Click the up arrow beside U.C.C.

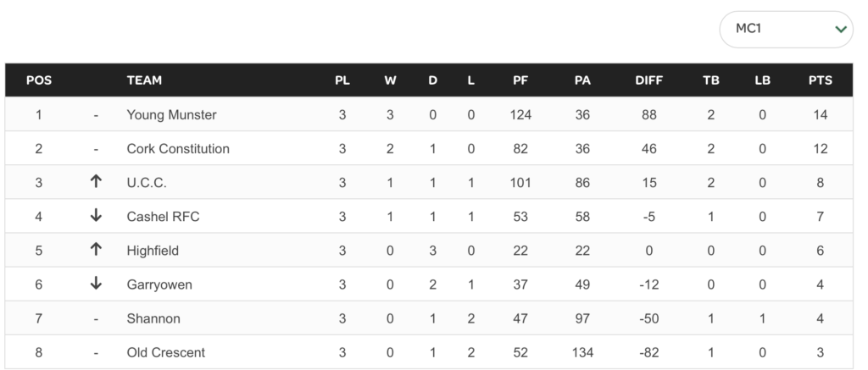tap(96, 182)
